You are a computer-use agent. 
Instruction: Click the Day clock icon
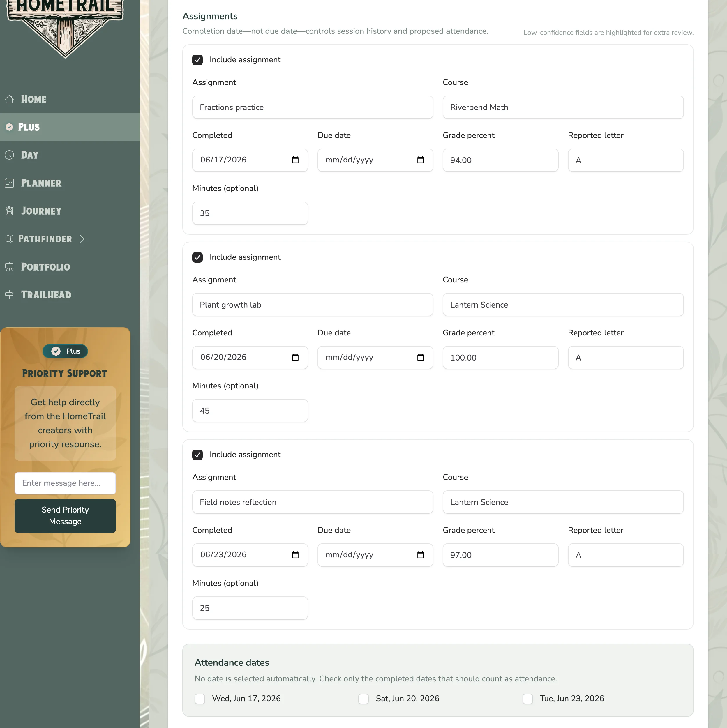point(9,155)
